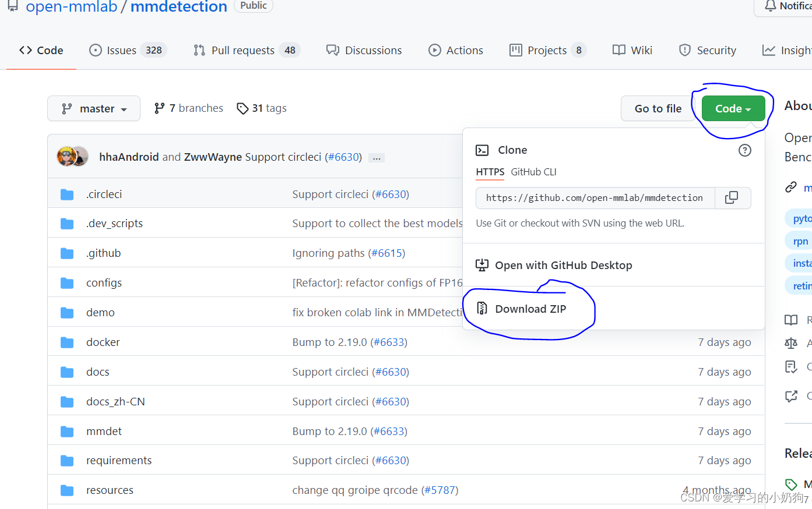This screenshot has height=509, width=812.
Task: Click the hhaAndroid avatar thumbnail
Action: (66, 156)
